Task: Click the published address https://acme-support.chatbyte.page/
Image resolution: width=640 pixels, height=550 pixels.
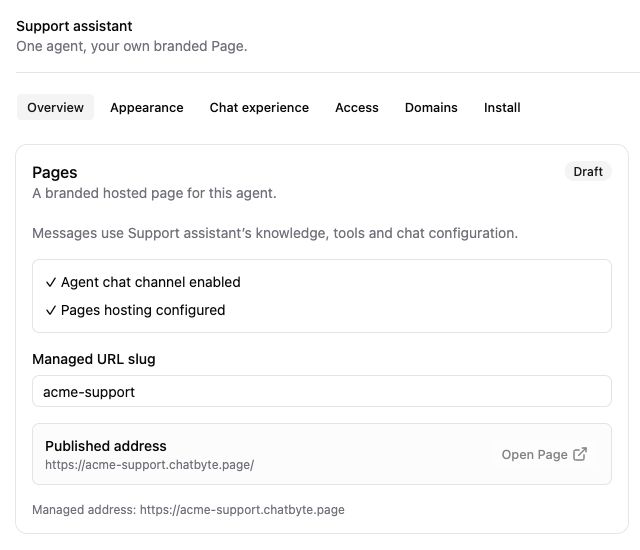Action: (x=149, y=465)
